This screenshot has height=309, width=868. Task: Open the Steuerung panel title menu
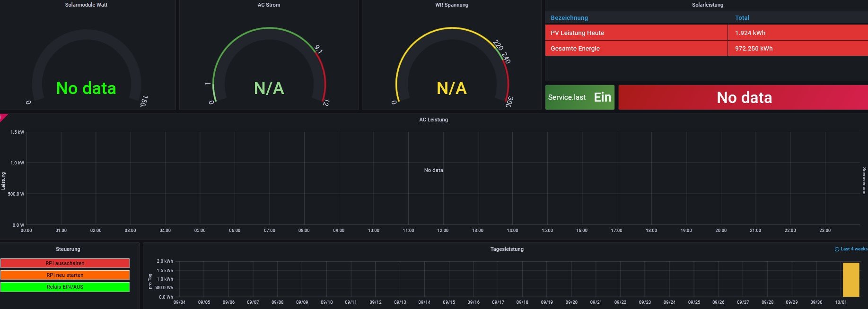(x=68, y=249)
